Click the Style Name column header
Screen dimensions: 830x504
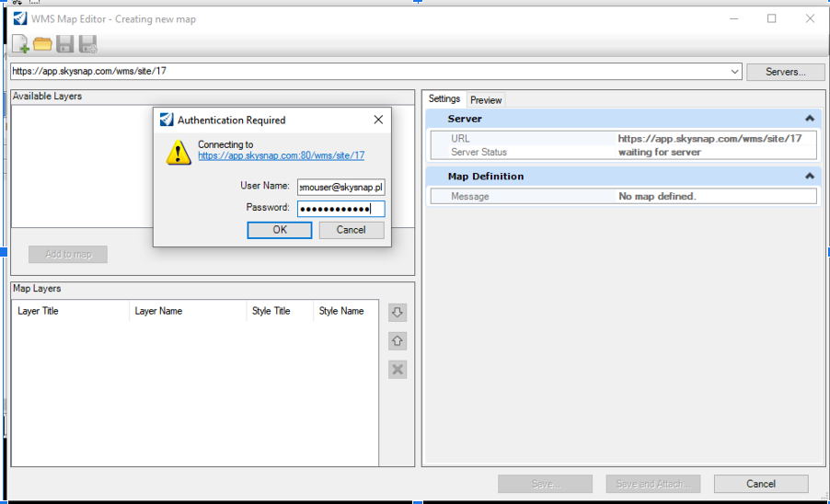346,311
